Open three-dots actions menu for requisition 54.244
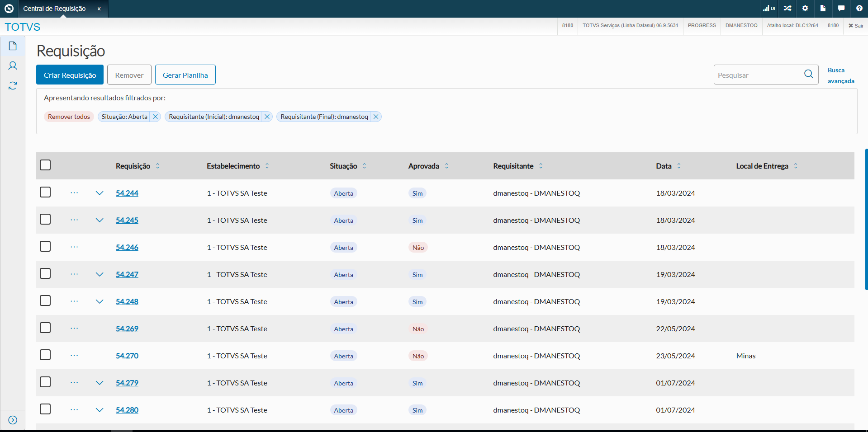Viewport: 868px width, 432px height. [74, 193]
